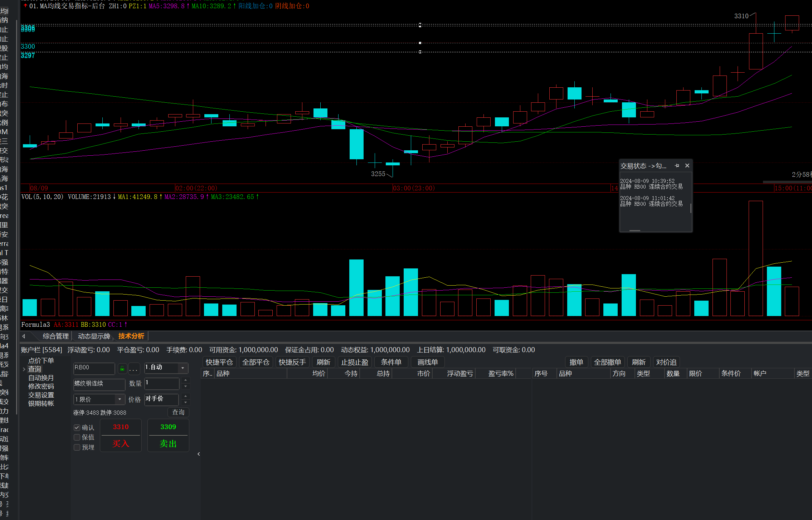Screen dimensions: 812x520
Task: Click the RB00 contract code field
Action: click(94, 368)
